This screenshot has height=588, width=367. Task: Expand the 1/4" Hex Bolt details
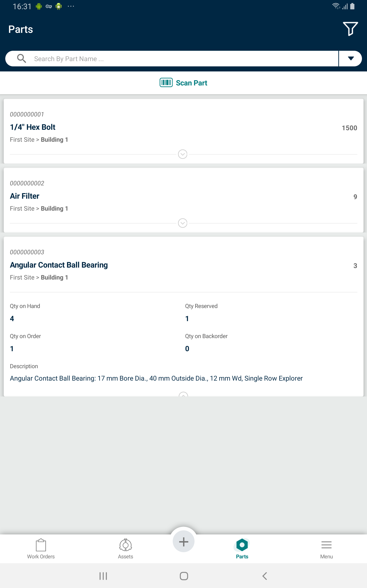pyautogui.click(x=183, y=154)
